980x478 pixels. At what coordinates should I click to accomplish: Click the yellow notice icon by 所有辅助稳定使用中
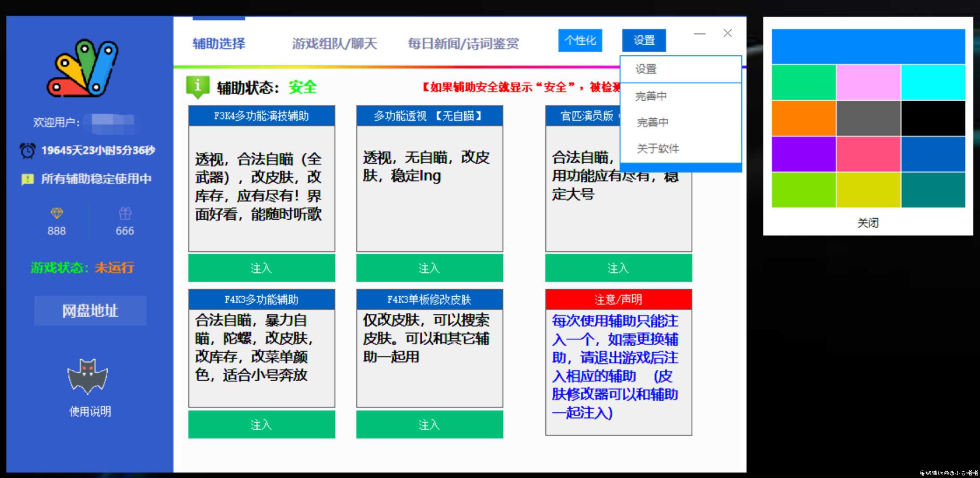point(27,179)
